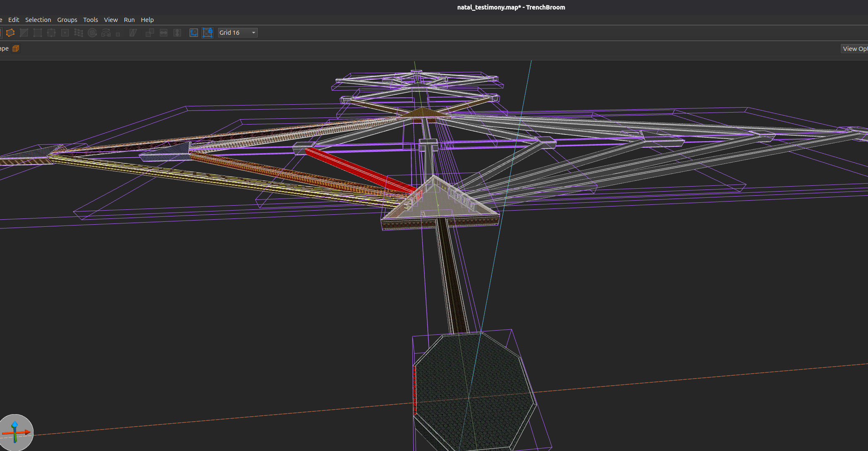
Task: Click the orange cube shape icon
Action: pyautogui.click(x=16, y=48)
